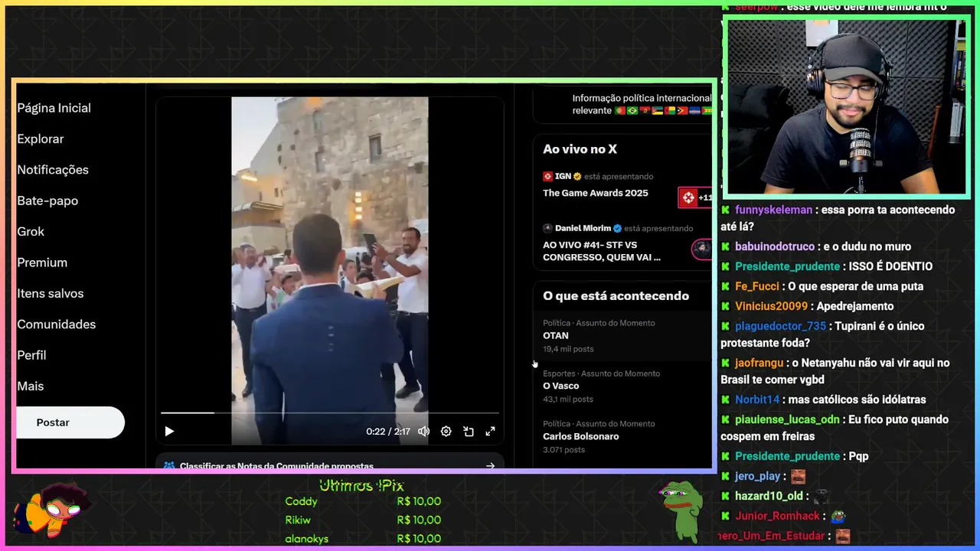Expand the video to fullscreen
Screen dimensions: 980x551
(x=491, y=432)
